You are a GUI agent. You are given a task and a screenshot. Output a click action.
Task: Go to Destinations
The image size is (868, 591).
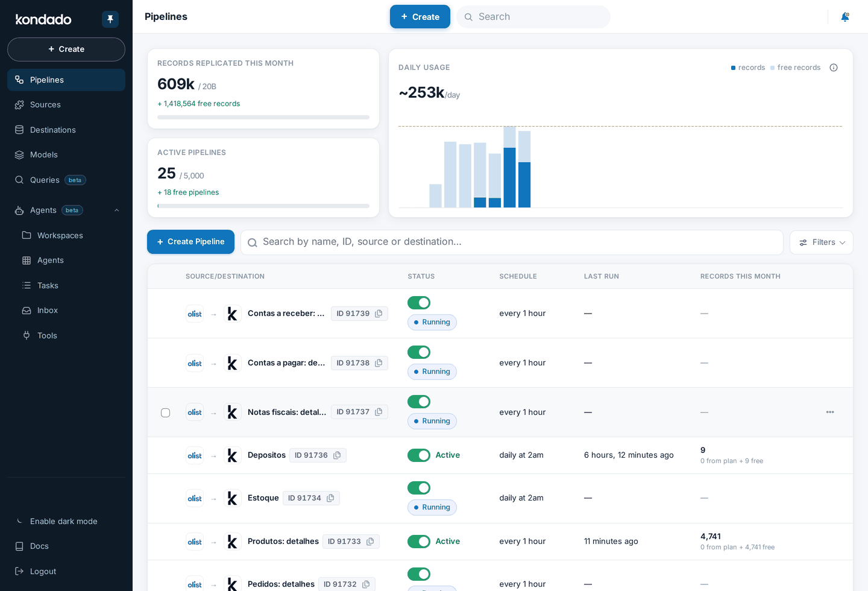point(66,130)
